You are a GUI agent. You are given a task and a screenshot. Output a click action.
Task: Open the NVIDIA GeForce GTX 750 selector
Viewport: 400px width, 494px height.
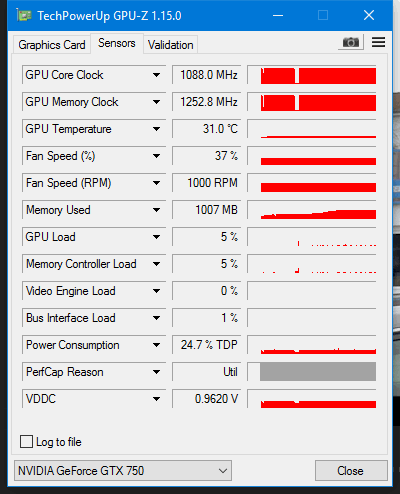click(x=123, y=471)
